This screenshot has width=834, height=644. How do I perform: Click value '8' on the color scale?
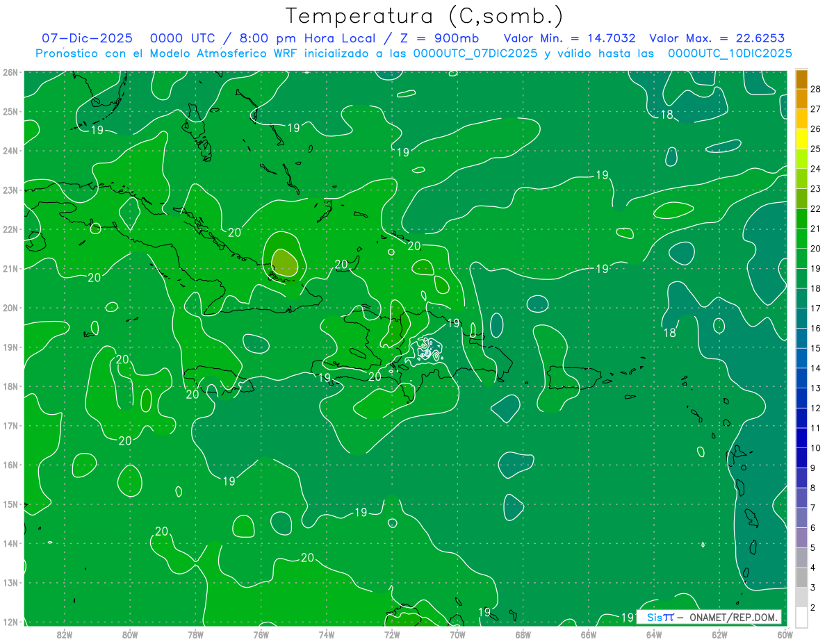(813, 488)
